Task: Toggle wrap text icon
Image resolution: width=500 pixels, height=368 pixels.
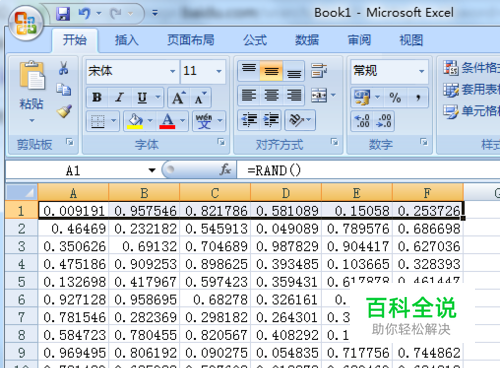Action: (x=319, y=71)
